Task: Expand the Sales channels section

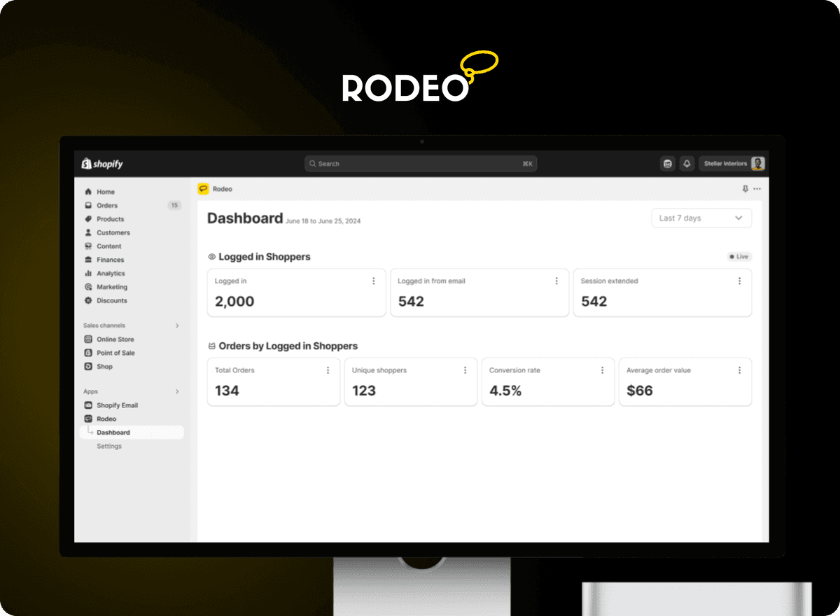Action: [178, 325]
